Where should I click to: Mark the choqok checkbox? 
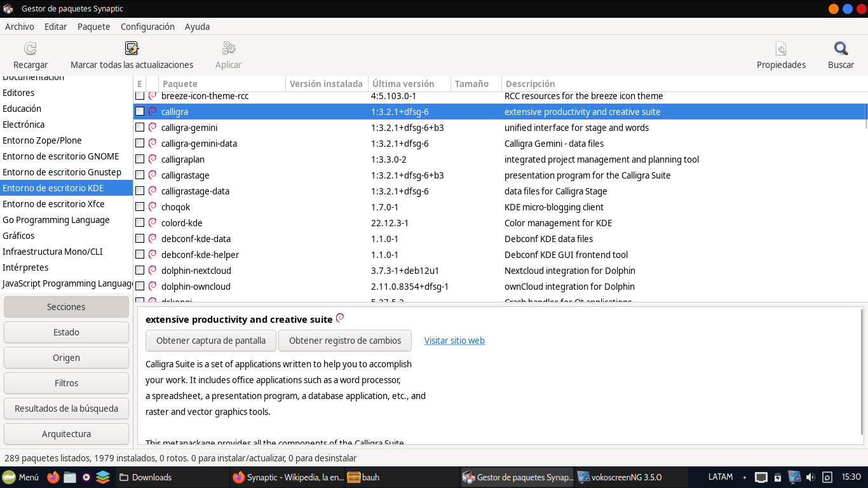tap(140, 207)
